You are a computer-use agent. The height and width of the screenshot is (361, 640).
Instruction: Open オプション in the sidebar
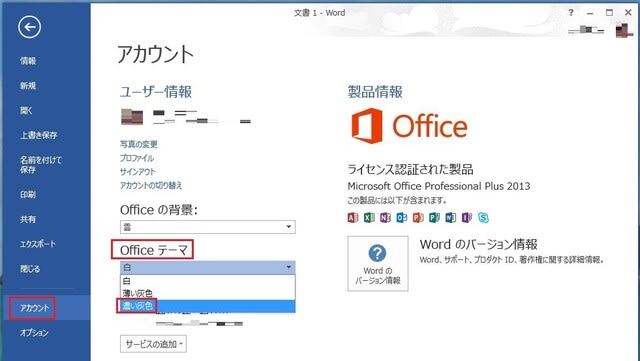click(x=34, y=333)
